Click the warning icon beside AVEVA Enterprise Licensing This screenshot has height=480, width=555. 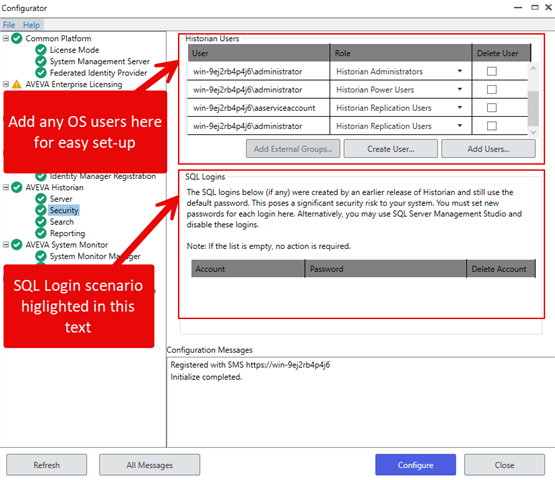(x=17, y=84)
